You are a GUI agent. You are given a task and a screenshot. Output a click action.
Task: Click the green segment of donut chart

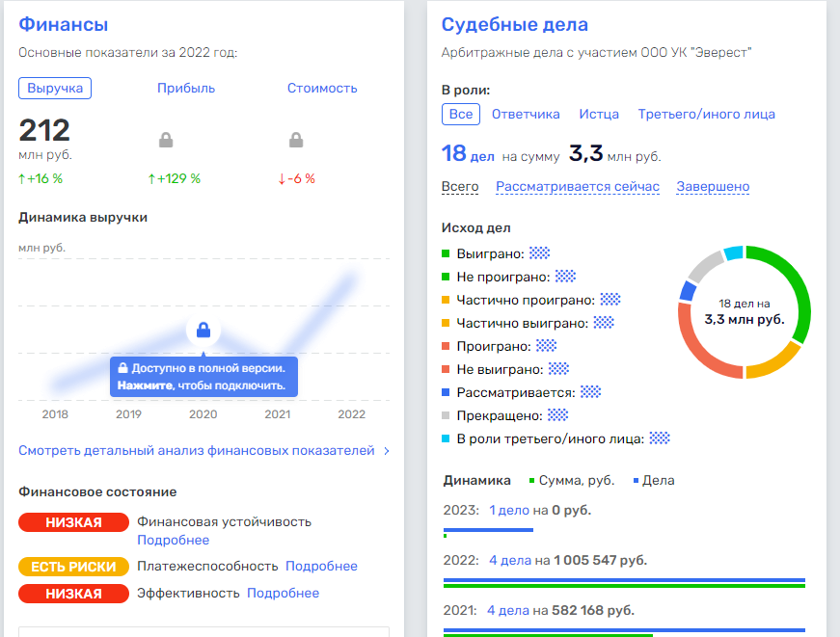[x=783, y=289]
